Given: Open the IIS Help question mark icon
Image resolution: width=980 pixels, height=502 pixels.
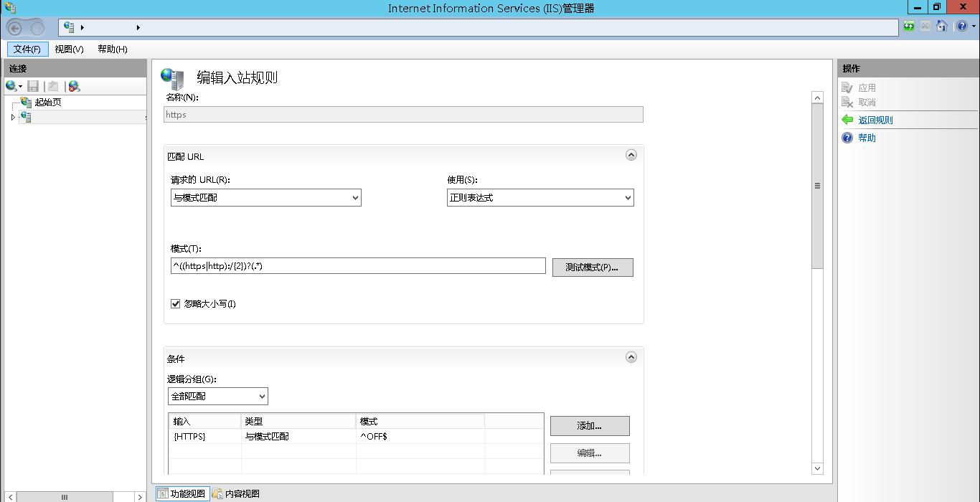Looking at the screenshot, I should tap(961, 26).
